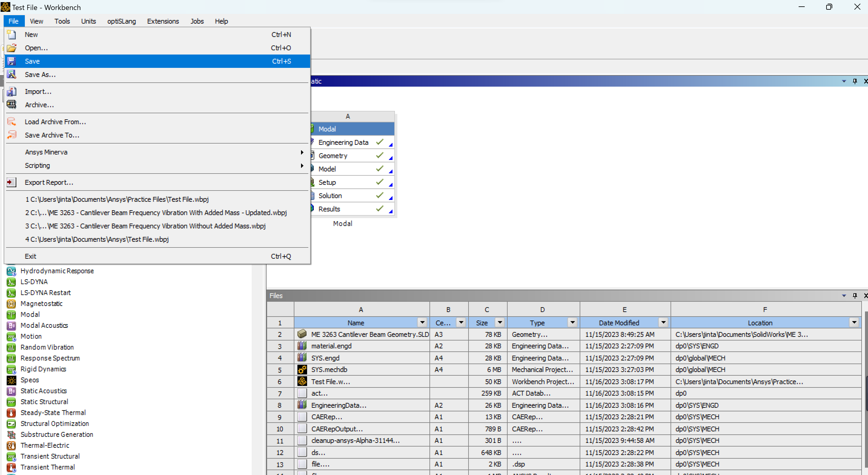Open the optiSLang menu
Viewport: 868px width, 475px height.
(121, 21)
